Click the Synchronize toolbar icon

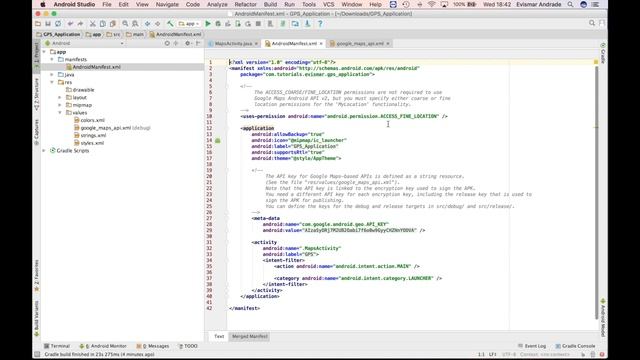coord(58,24)
